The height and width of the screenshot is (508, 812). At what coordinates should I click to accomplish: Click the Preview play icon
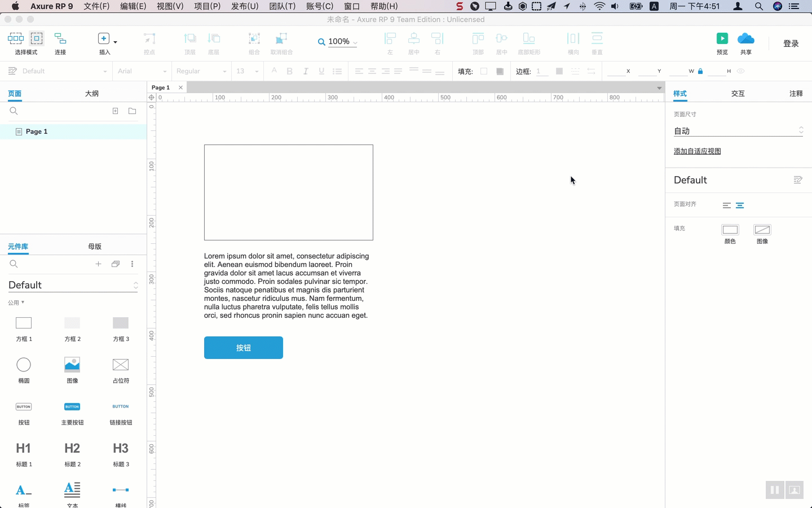click(722, 39)
